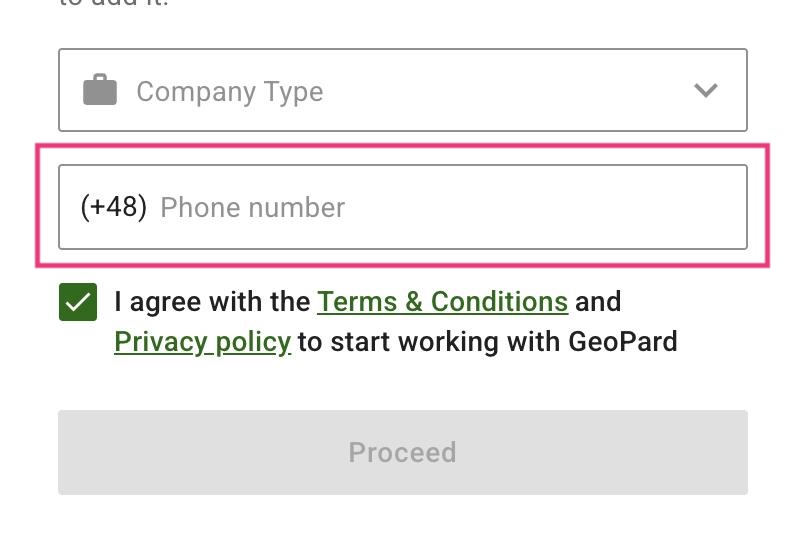Uncheck the Terms agreement checkbox
The image size is (802, 546).
point(78,302)
